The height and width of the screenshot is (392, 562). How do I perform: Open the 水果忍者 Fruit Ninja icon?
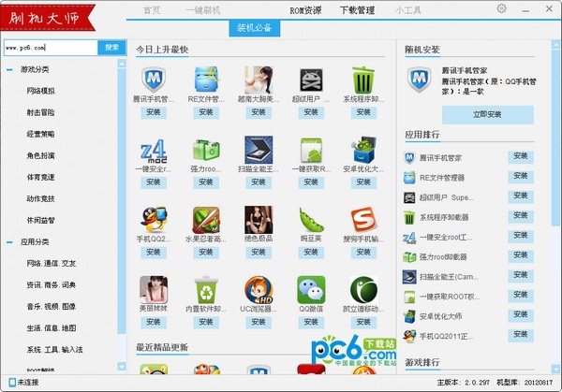206,220
